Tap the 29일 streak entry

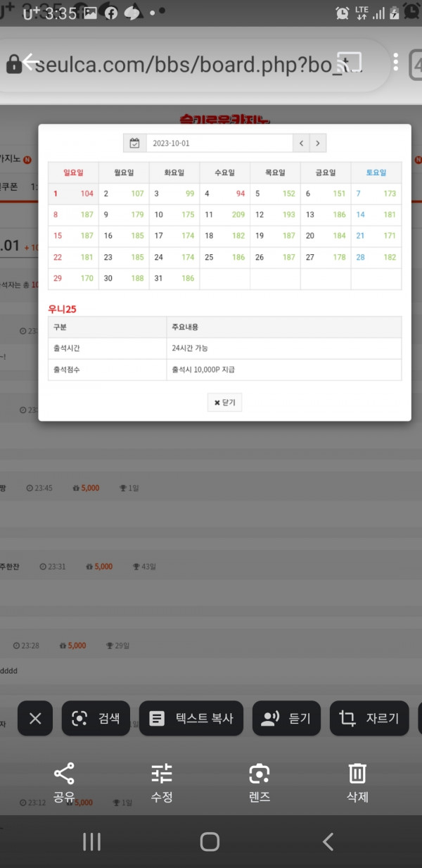118,645
